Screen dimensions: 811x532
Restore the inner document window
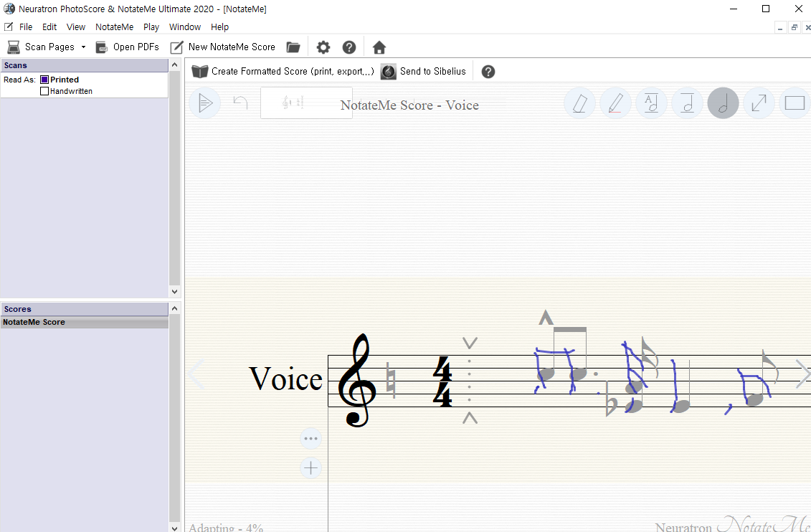pos(795,27)
